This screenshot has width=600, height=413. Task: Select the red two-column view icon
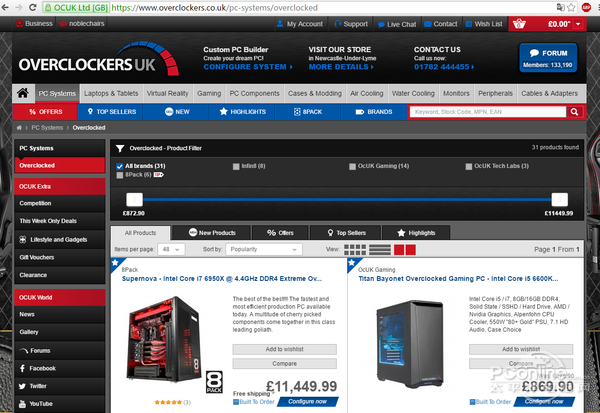point(405,250)
